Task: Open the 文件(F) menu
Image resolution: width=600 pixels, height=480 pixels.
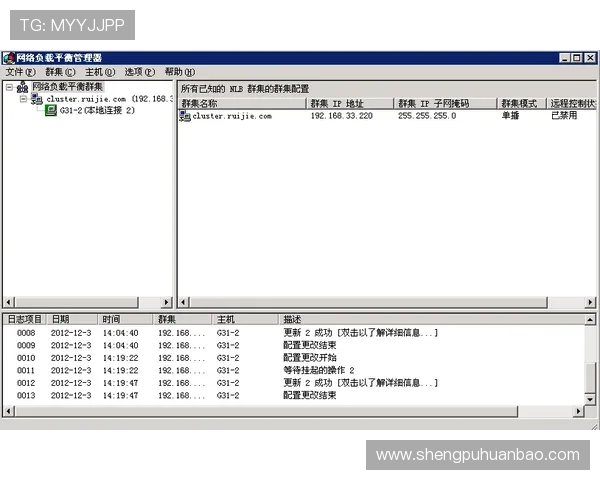Action: (20, 72)
